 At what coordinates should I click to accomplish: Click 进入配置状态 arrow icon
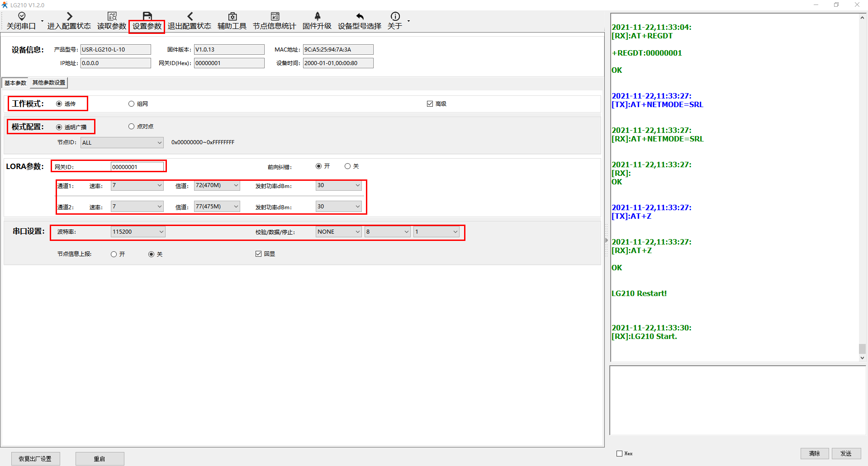(x=69, y=17)
